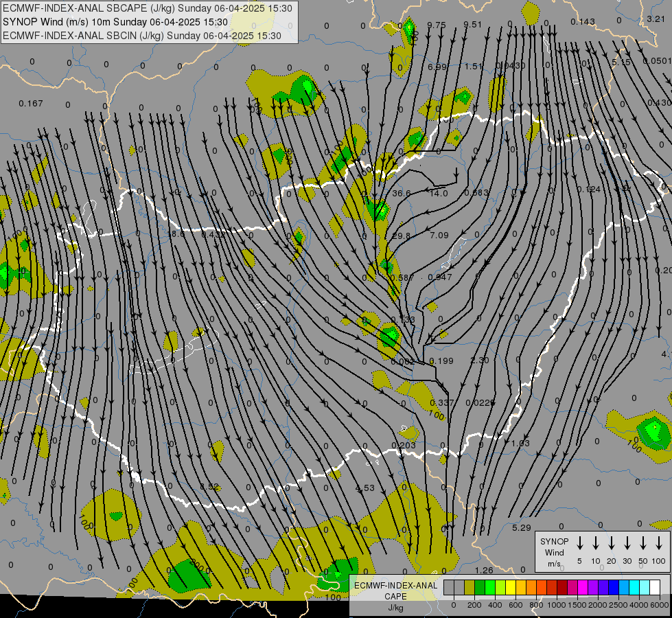Pick the magenta swatch after 1500 tick
The width and height of the screenshot is (672, 618).
click(x=583, y=587)
